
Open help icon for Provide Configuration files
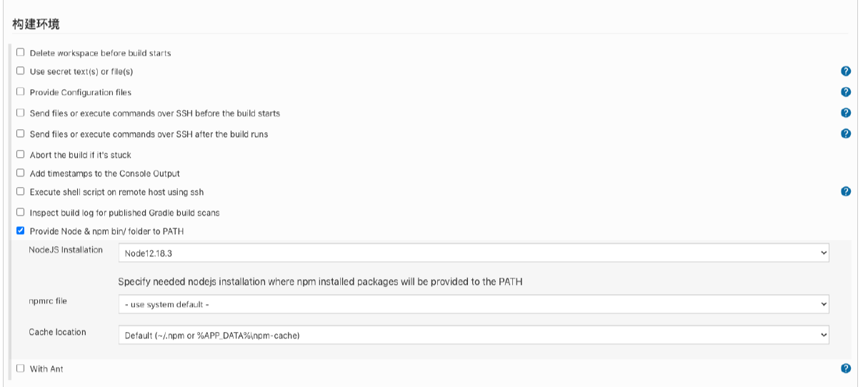point(846,92)
